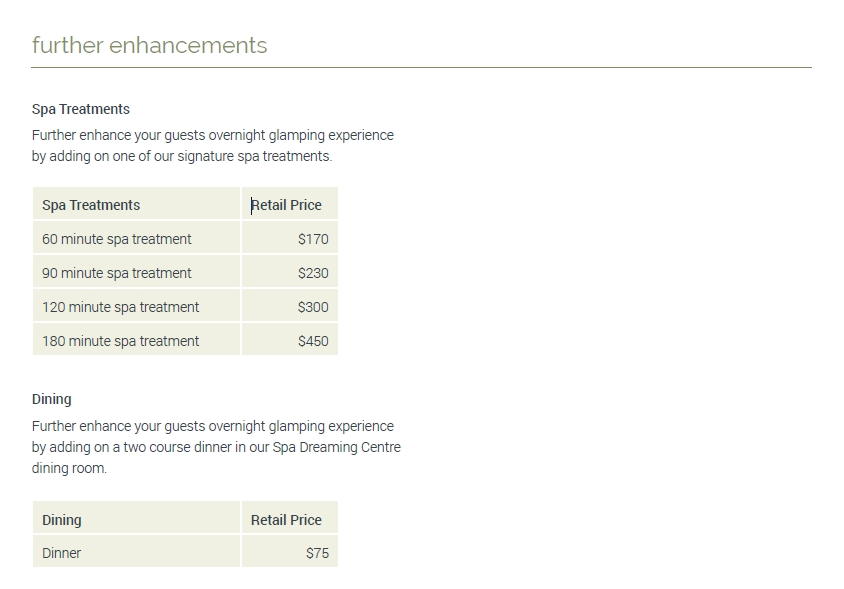Image resolution: width=844 pixels, height=589 pixels.
Task: Select "Retail Price" header in the dining table
Action: click(x=287, y=520)
